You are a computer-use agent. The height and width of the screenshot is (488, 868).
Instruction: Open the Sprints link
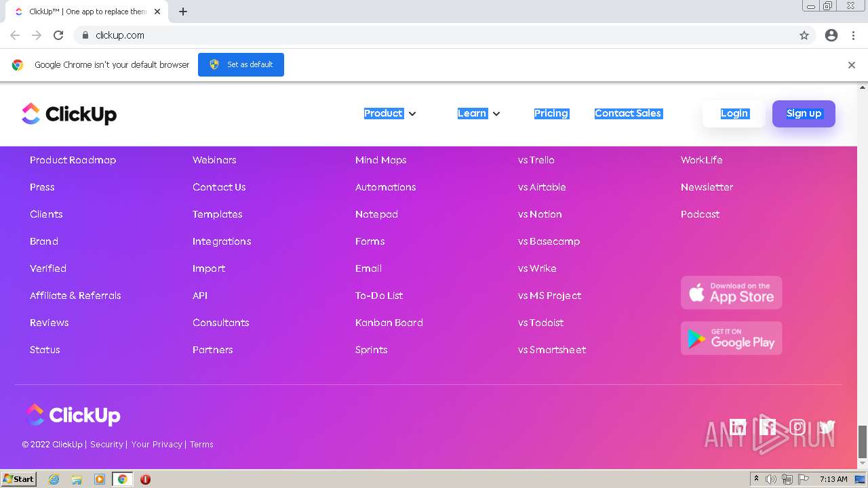(x=371, y=350)
